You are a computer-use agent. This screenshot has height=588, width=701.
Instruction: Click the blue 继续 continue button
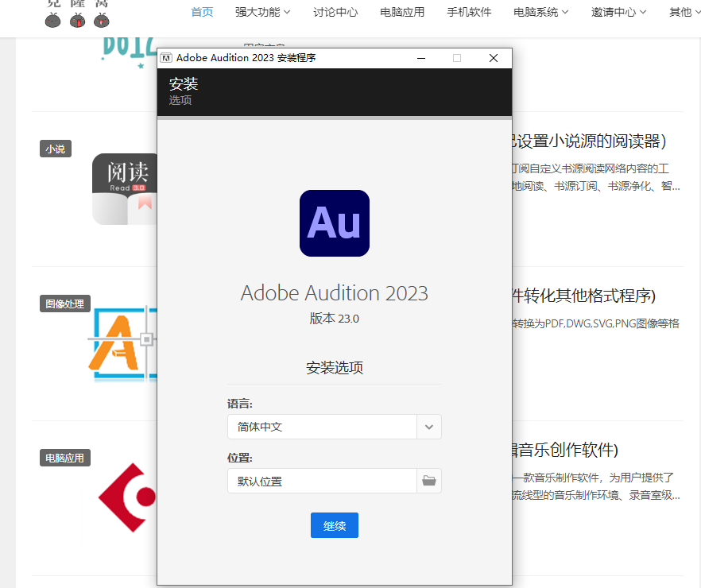335,525
